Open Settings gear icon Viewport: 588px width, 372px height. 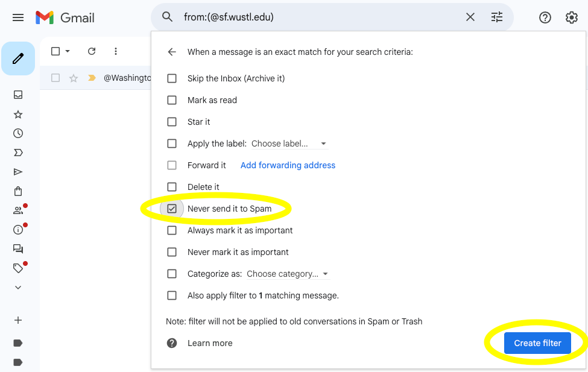(572, 17)
